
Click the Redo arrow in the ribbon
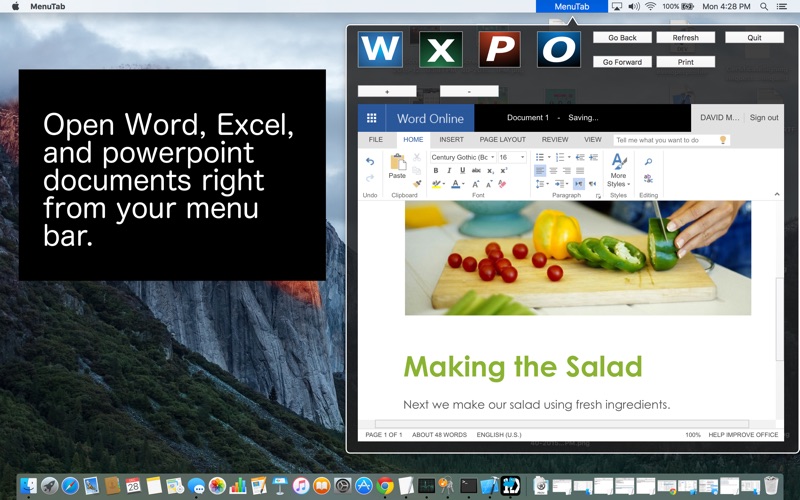pyautogui.click(x=370, y=178)
